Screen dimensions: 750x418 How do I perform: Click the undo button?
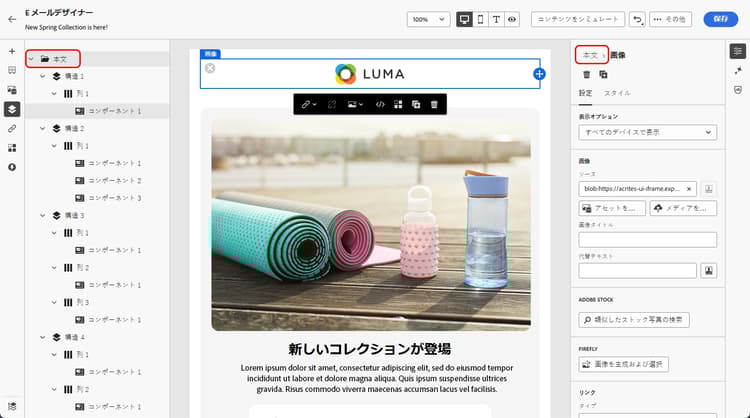(637, 20)
